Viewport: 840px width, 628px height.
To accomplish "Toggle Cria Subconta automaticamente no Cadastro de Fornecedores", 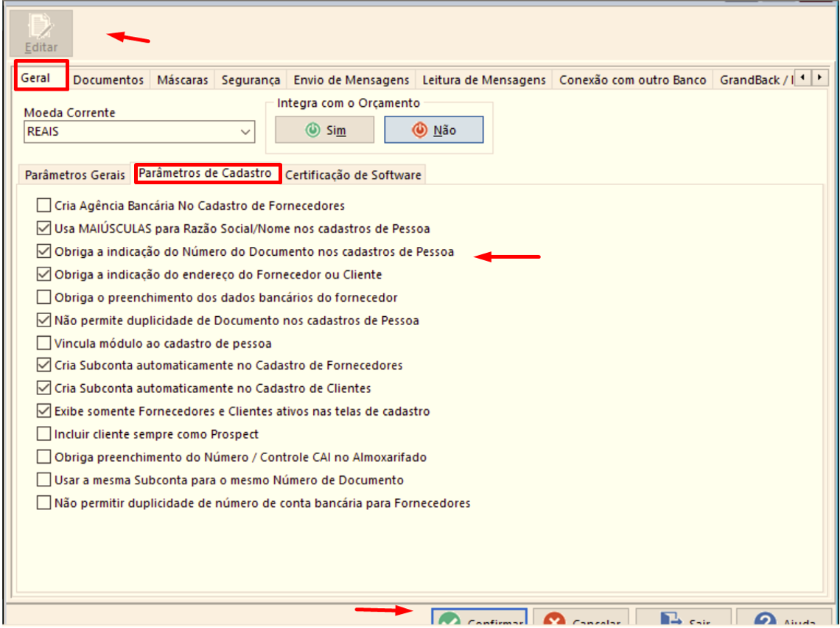I will (44, 366).
